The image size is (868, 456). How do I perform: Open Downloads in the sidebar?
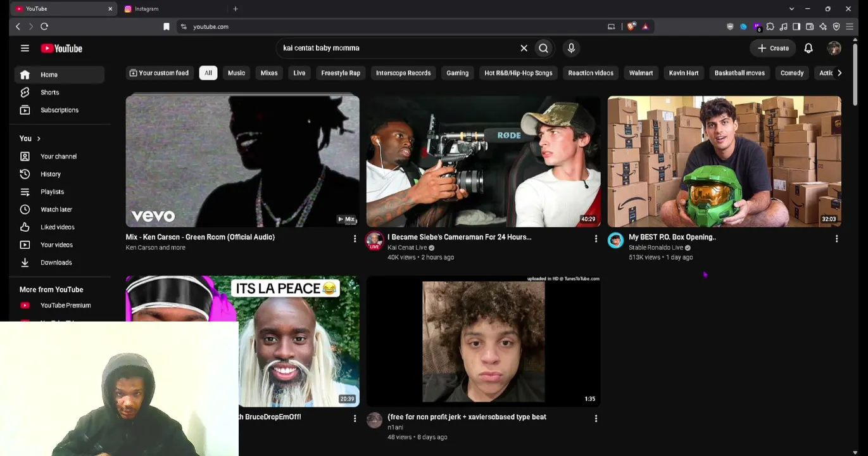point(60,263)
